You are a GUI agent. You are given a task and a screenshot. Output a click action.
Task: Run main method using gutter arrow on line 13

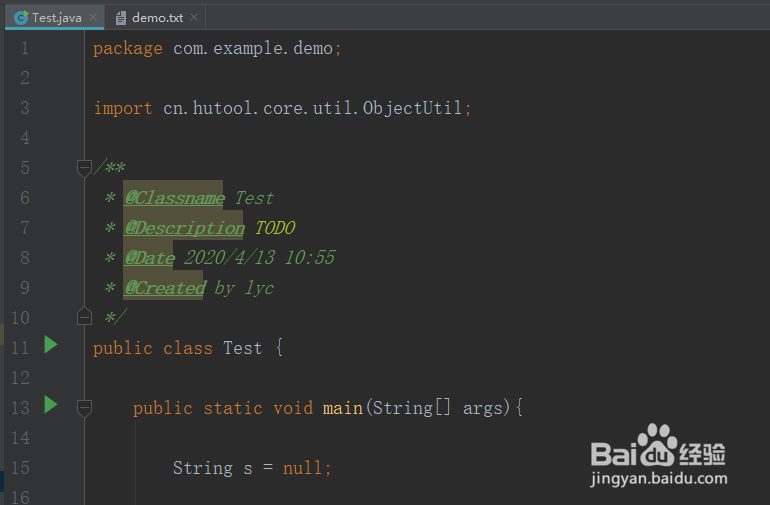51,404
